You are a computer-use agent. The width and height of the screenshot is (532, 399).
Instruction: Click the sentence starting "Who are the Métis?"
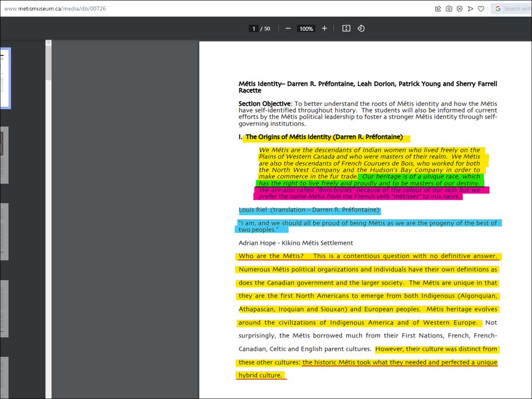(x=368, y=256)
